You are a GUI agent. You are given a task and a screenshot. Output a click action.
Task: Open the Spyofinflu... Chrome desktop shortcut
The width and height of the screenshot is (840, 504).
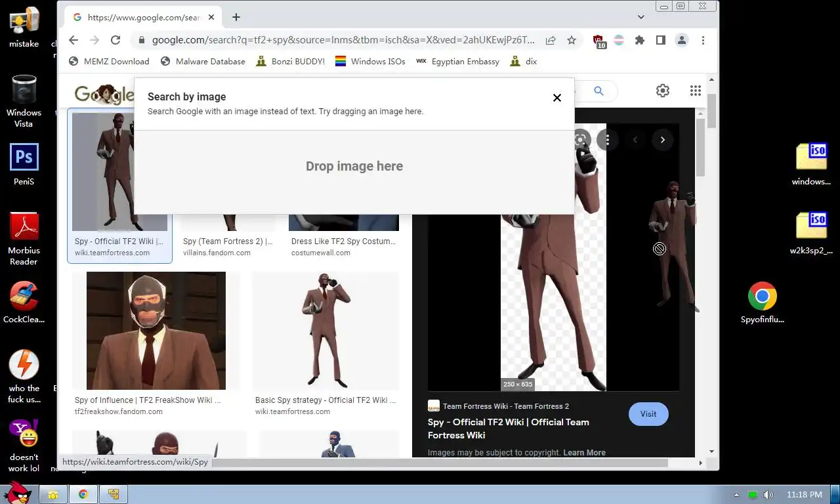(763, 303)
